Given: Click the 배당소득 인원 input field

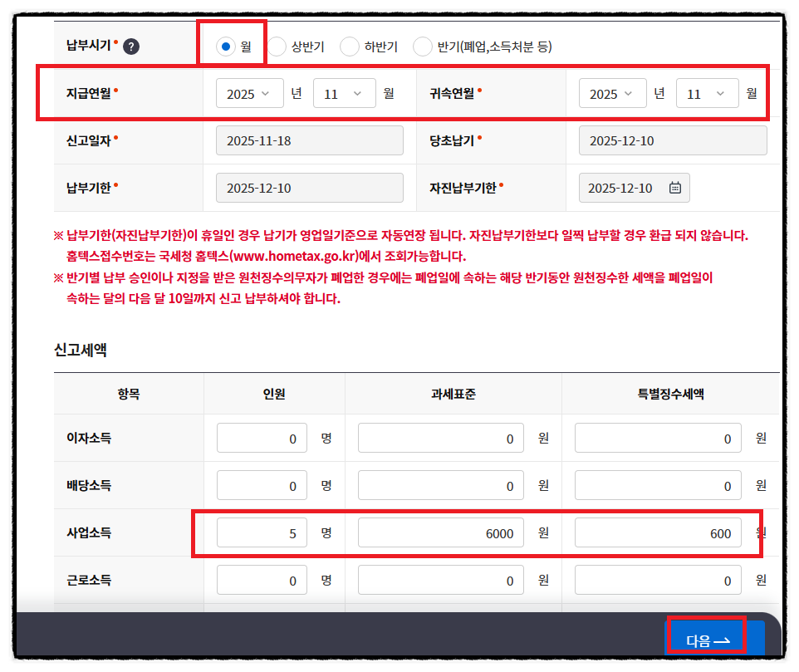Looking at the screenshot, I should pyautogui.click(x=262, y=486).
